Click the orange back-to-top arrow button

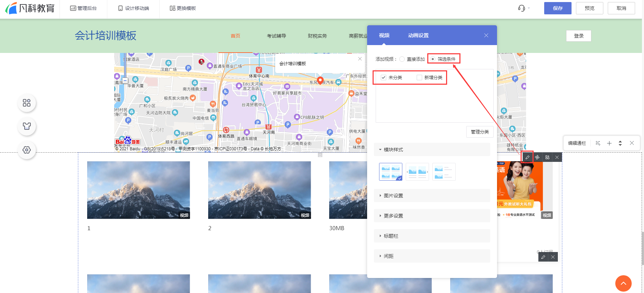click(623, 283)
